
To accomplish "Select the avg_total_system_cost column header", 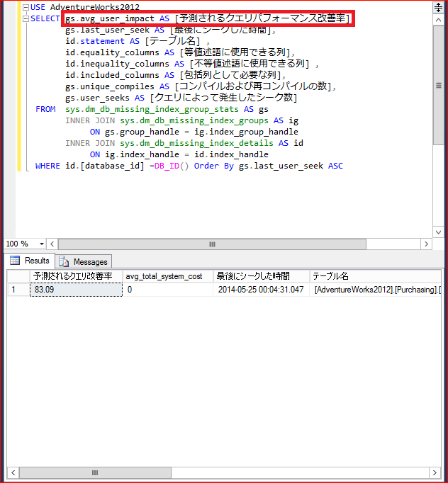I will (x=168, y=276).
